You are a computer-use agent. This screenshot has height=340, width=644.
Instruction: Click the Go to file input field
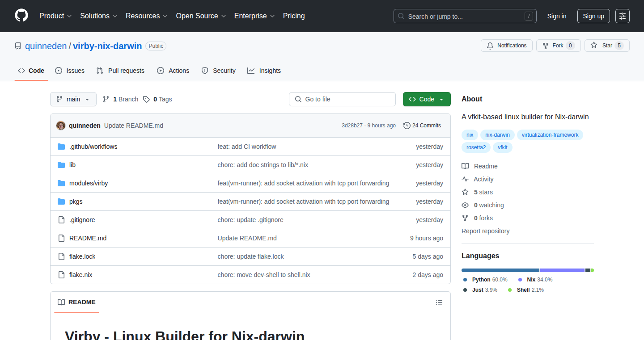pos(343,99)
